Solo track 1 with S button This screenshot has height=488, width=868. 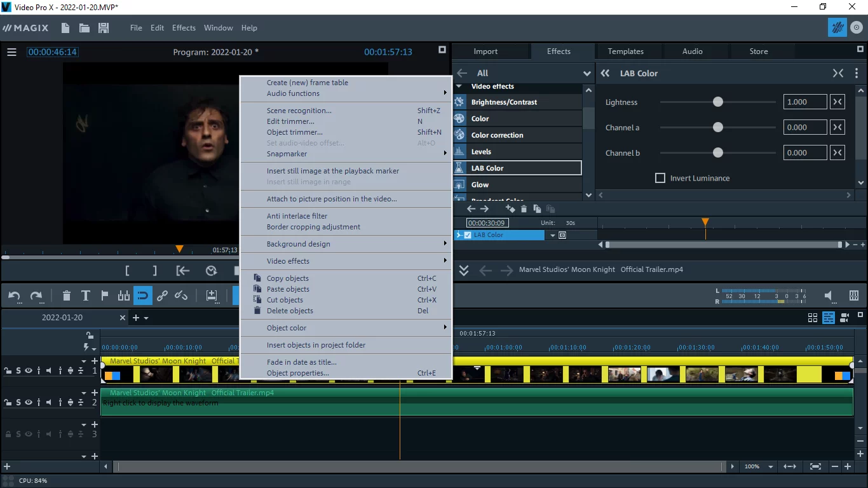pyautogui.click(x=18, y=370)
